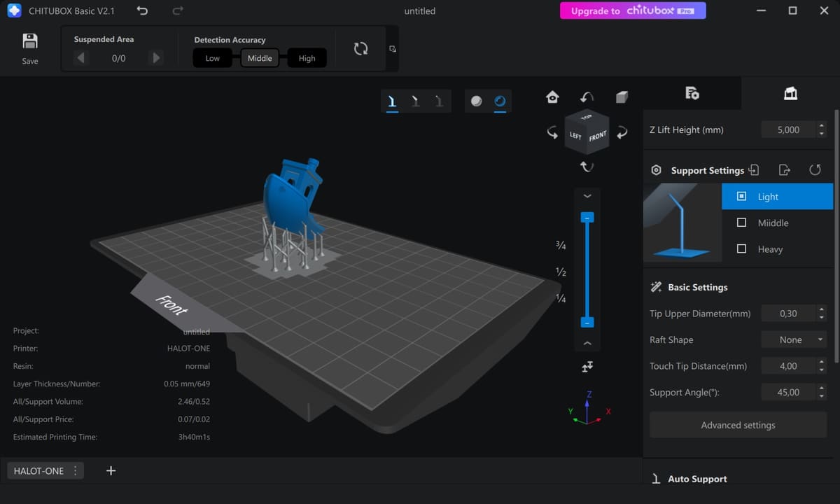
Task: Click the Touch Tip Distance value field
Action: coord(788,366)
